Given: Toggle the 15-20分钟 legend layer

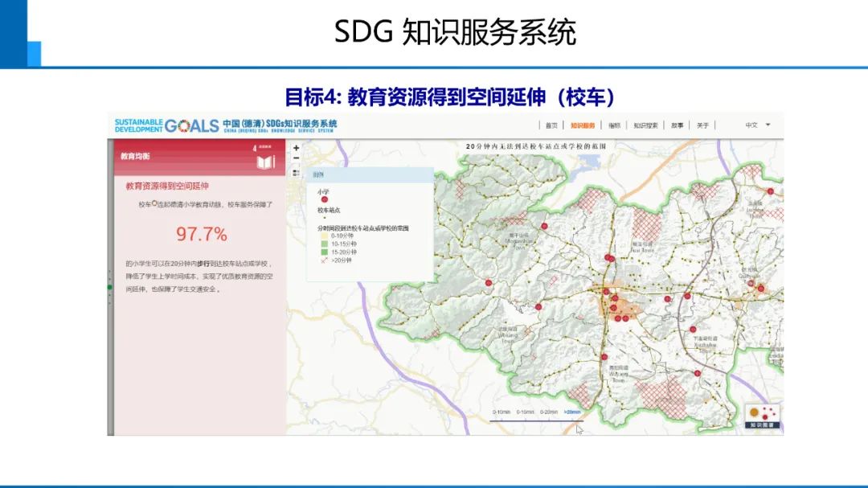Looking at the screenshot, I should [325, 253].
